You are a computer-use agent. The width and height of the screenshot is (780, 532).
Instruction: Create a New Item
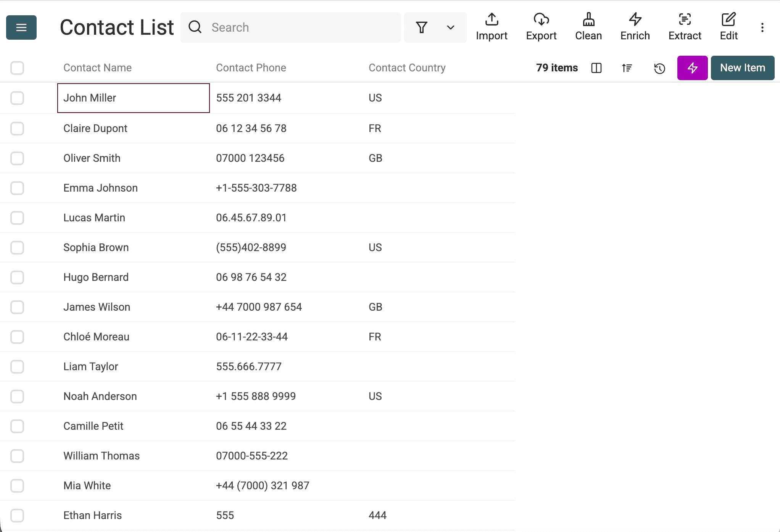[x=742, y=68]
